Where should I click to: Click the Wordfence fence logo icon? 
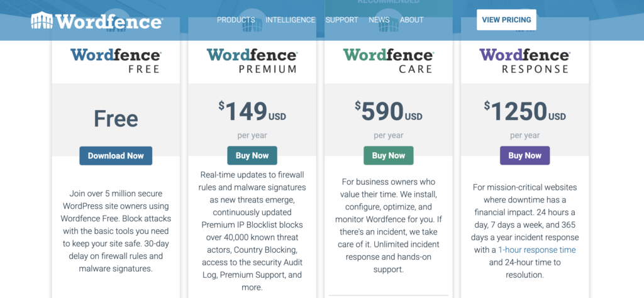[42, 20]
